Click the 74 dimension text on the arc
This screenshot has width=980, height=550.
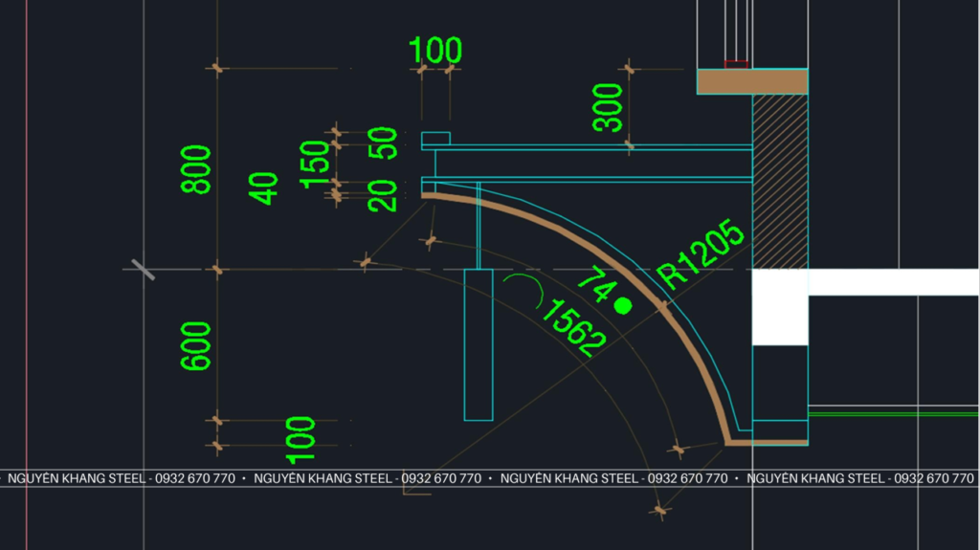click(596, 285)
